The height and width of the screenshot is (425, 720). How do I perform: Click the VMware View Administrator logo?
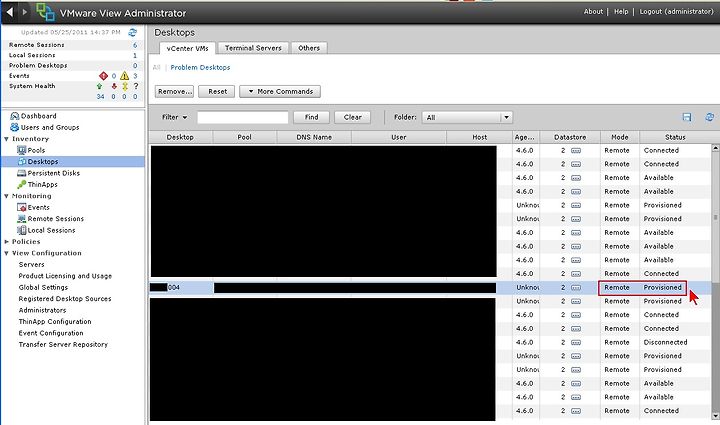pos(45,12)
